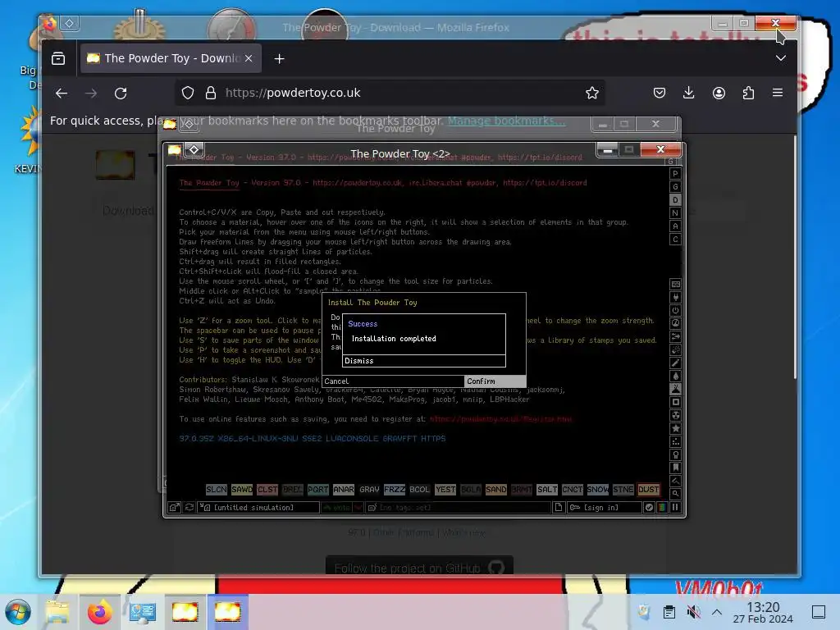Switch to Default display mode D

click(675, 200)
